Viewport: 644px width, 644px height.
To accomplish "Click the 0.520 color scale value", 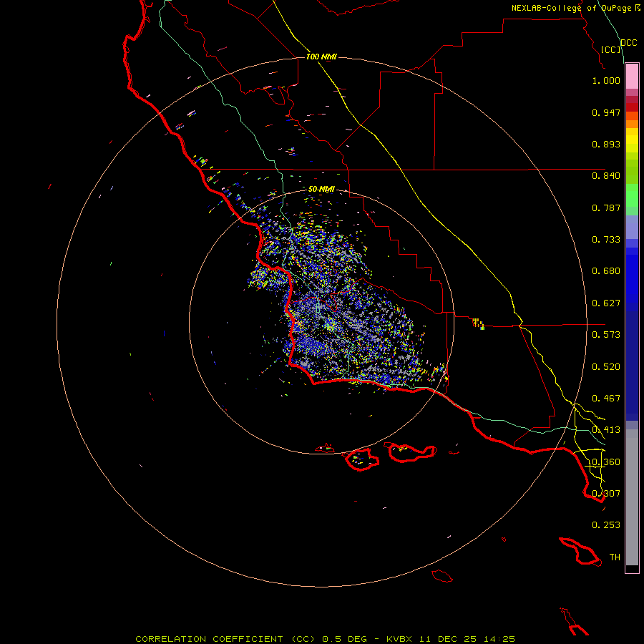I will coord(606,367).
